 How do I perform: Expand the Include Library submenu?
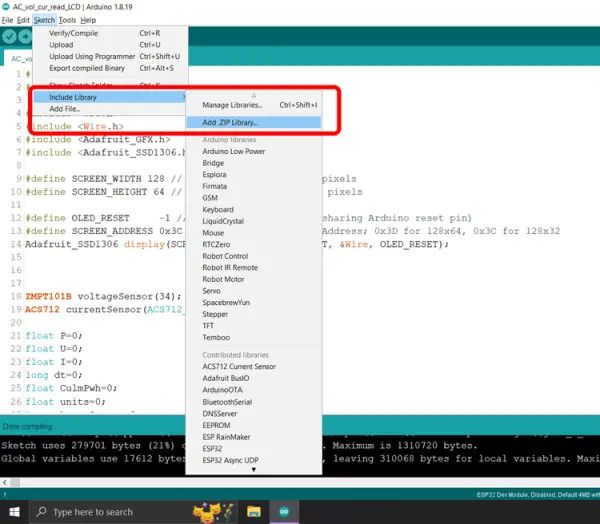click(110, 97)
